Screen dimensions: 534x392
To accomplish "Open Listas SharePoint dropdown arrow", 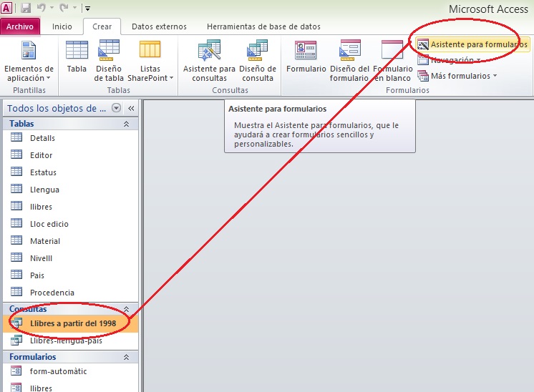I will point(171,78).
